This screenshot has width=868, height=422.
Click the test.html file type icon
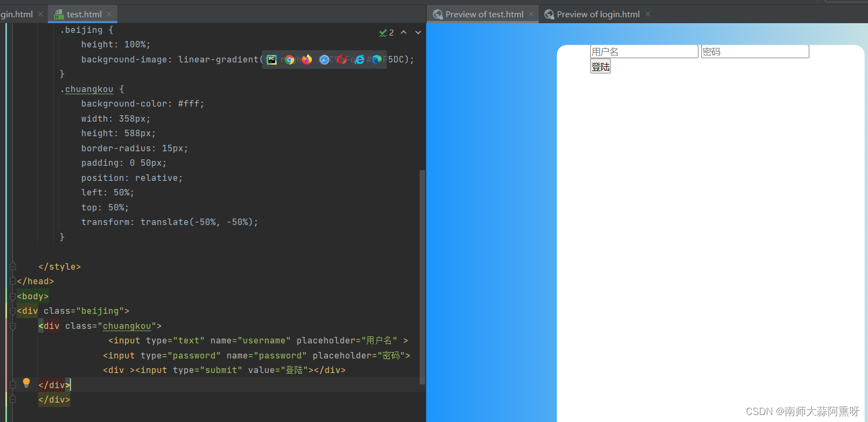click(59, 15)
